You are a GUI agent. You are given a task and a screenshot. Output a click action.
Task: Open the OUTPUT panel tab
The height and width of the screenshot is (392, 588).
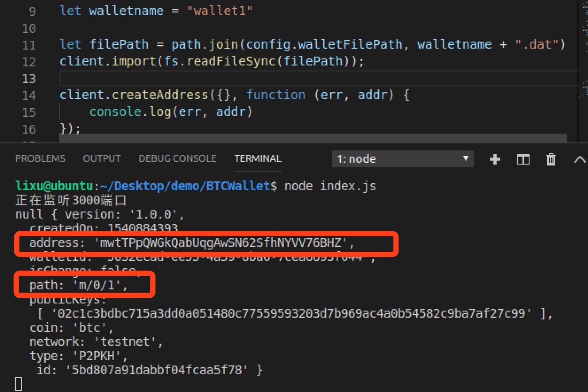[102, 158]
